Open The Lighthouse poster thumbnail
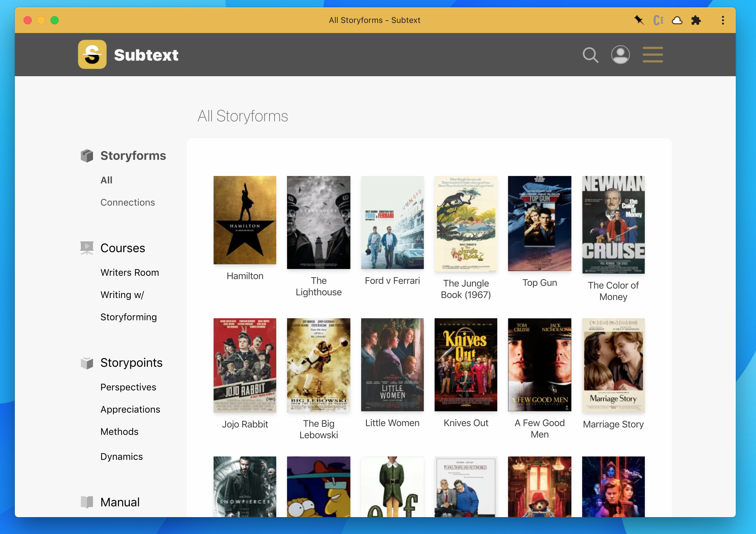 pos(319,222)
